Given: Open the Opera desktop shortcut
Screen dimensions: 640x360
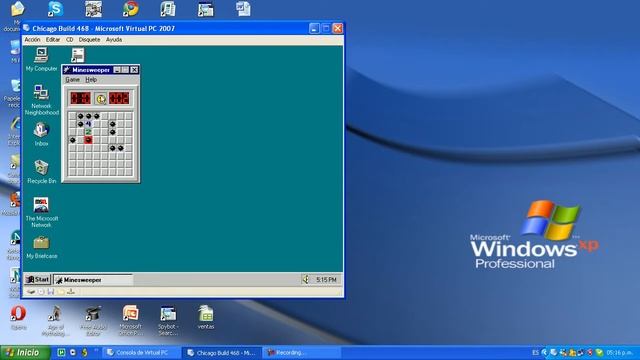Looking at the screenshot, I should pos(18,318).
